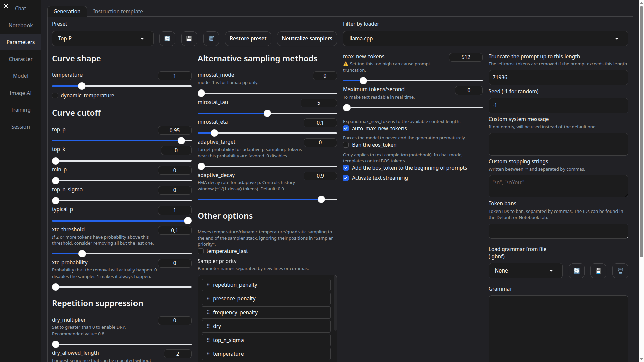Open the Preset dropdown showing Top-P
Viewport: 644px width, 362px height.
point(103,39)
